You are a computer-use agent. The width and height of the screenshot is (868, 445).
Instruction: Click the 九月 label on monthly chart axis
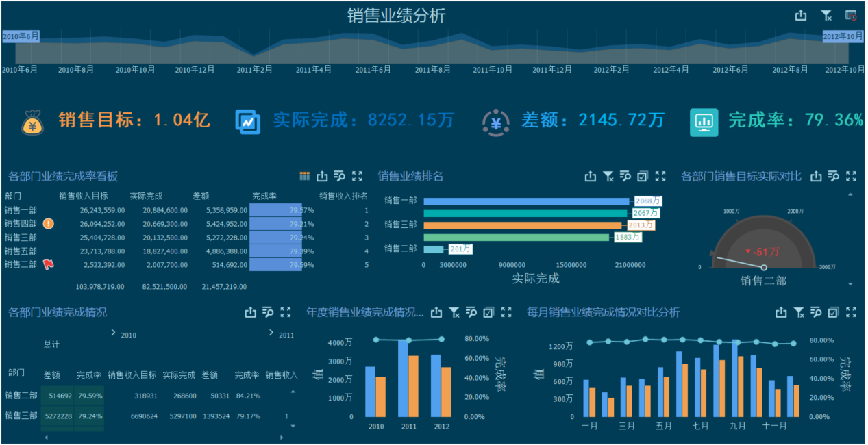tap(738, 426)
